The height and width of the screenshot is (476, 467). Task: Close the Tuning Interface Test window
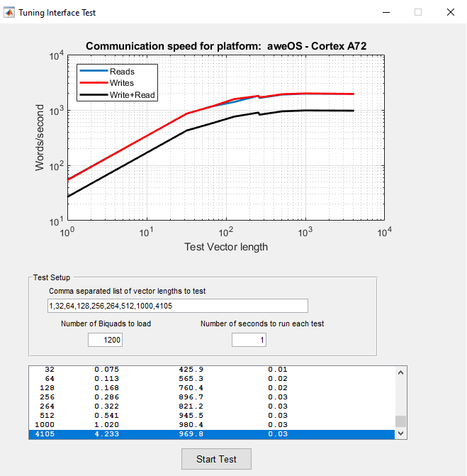[450, 12]
